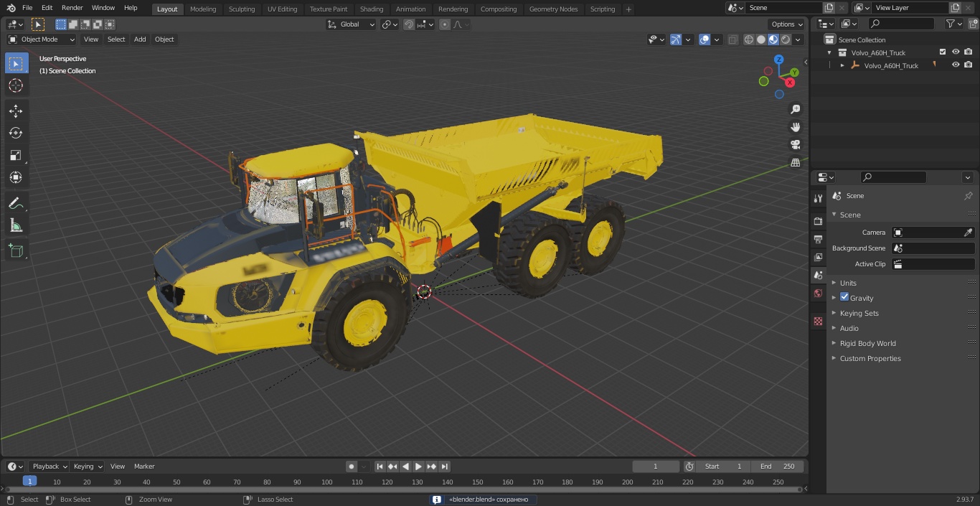The image size is (980, 506).
Task: Open the View Layer properties tab
Action: [x=818, y=257]
